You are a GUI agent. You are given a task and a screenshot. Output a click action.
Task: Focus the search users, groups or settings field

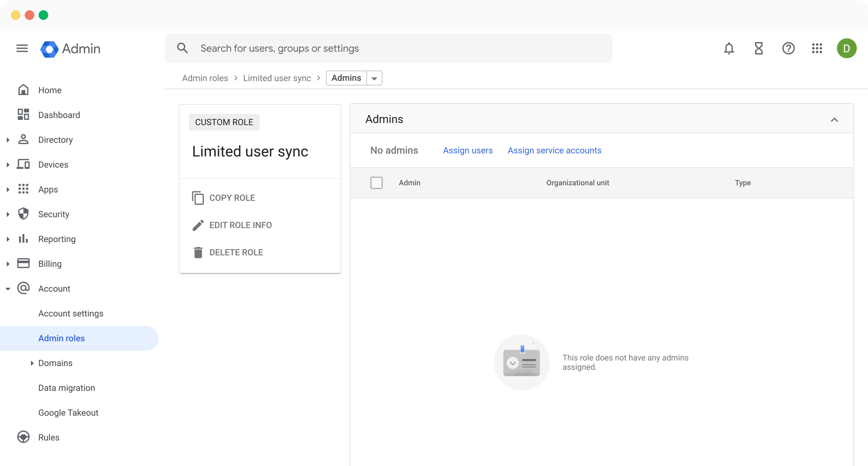point(388,48)
